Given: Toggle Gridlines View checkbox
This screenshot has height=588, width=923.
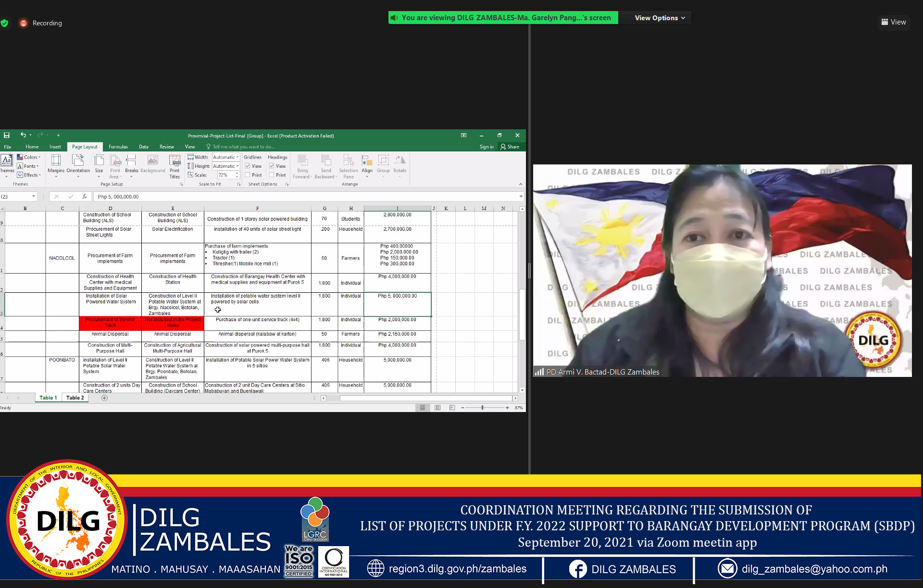Looking at the screenshot, I should pos(248,166).
